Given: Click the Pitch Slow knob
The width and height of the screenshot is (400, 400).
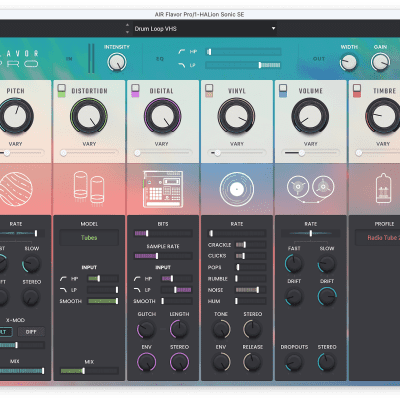Looking at the screenshot, I should pos(31,264).
